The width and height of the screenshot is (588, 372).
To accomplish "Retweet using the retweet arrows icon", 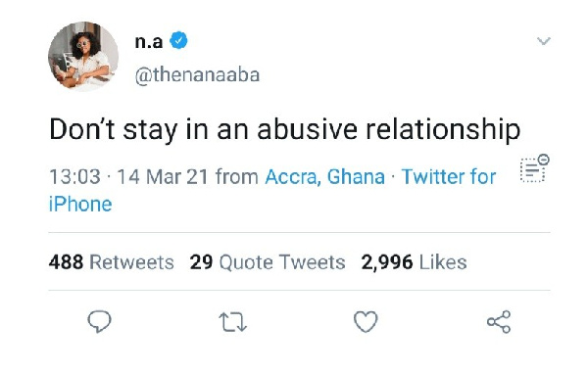I will point(233,322).
